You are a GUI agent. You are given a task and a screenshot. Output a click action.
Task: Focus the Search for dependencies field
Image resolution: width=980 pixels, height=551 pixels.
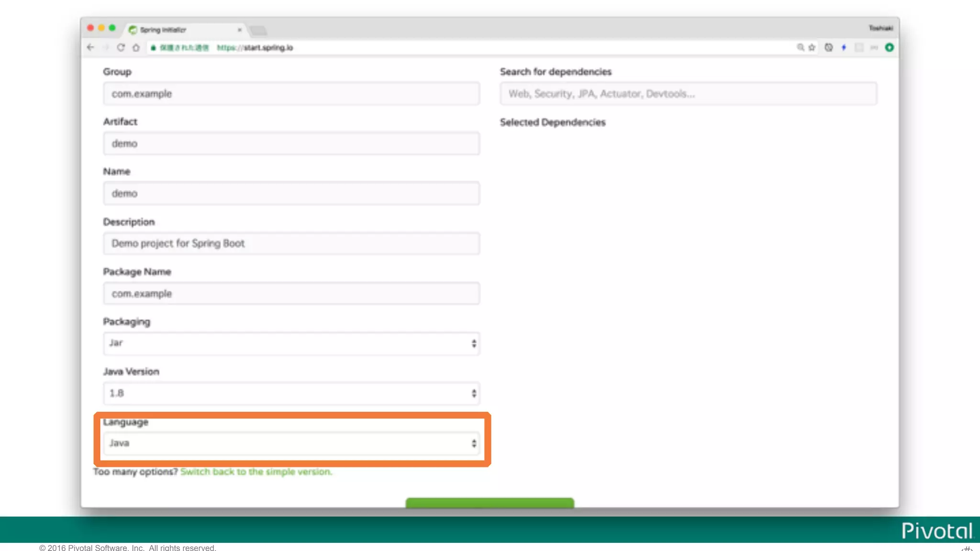(x=688, y=94)
